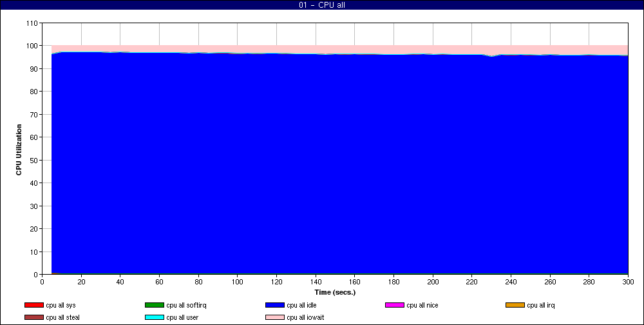This screenshot has width=644, height=325.
Task: Click the cyan cpu all user legend swatch
Action: pyautogui.click(x=155, y=318)
